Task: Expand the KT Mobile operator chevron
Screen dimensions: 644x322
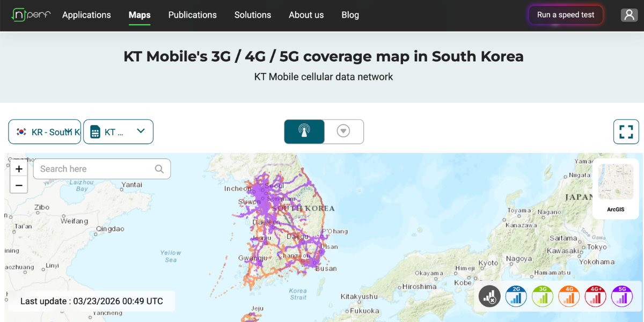Action: click(x=141, y=131)
